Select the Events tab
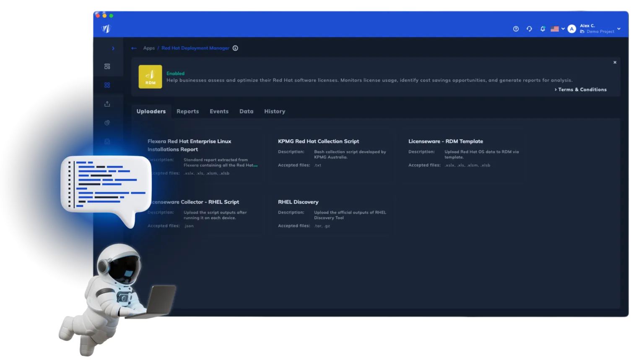 (219, 111)
